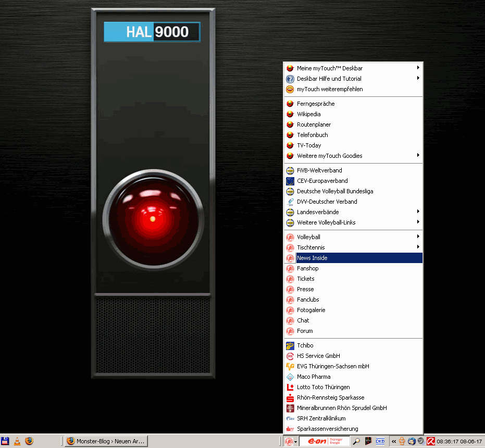Image resolution: width=485 pixels, height=448 pixels.
Task: Click CEV-Europaverband icon
Action: [x=290, y=181]
